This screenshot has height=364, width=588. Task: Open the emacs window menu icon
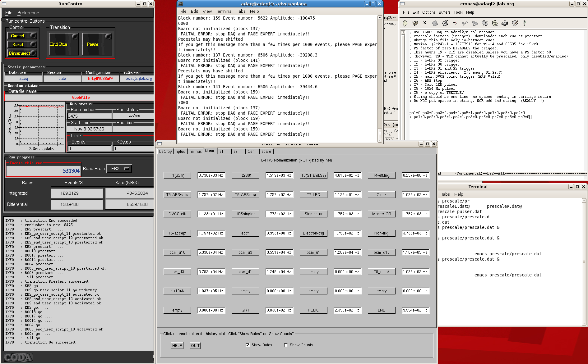(402, 4)
